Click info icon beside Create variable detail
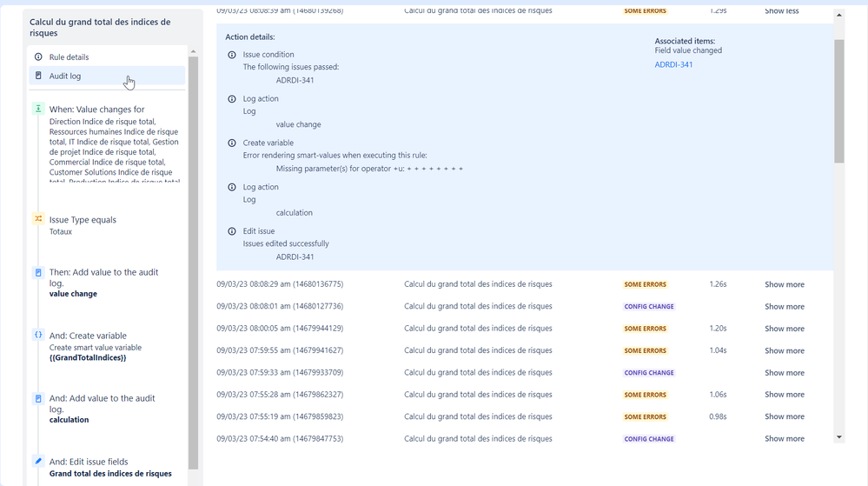Image resolution: width=868 pixels, height=486 pixels. pyautogui.click(x=232, y=143)
